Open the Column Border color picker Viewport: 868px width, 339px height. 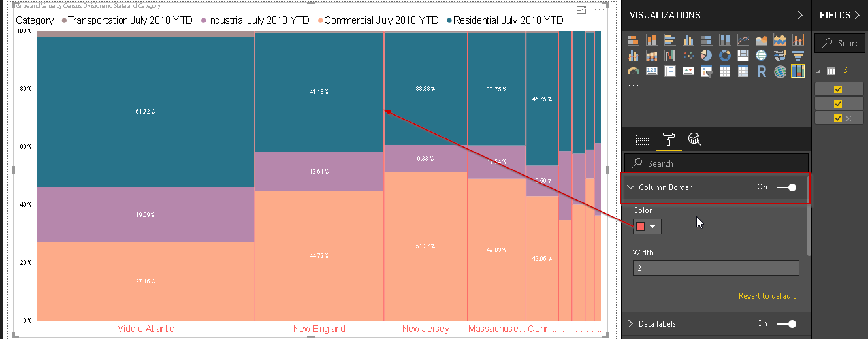[647, 227]
